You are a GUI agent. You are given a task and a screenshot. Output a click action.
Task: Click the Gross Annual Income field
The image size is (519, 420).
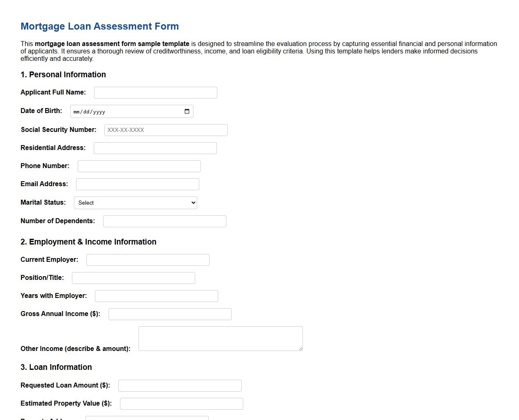[x=170, y=314]
